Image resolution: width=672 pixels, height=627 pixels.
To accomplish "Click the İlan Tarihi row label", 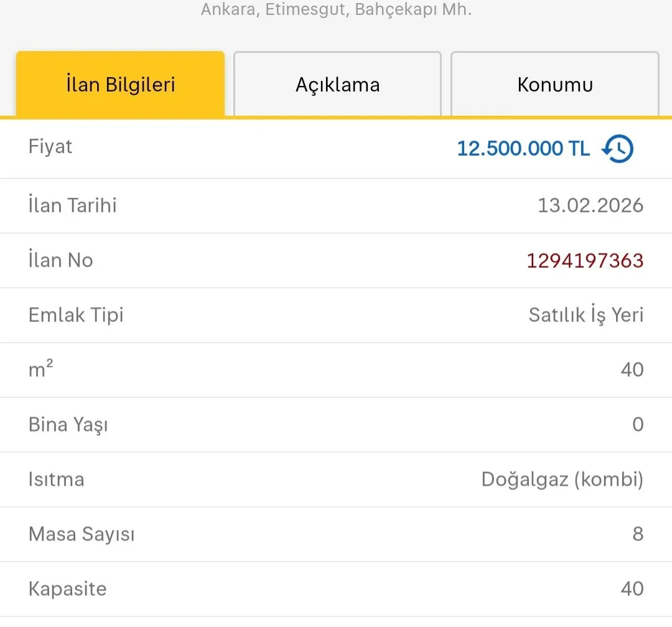I will pos(72,205).
